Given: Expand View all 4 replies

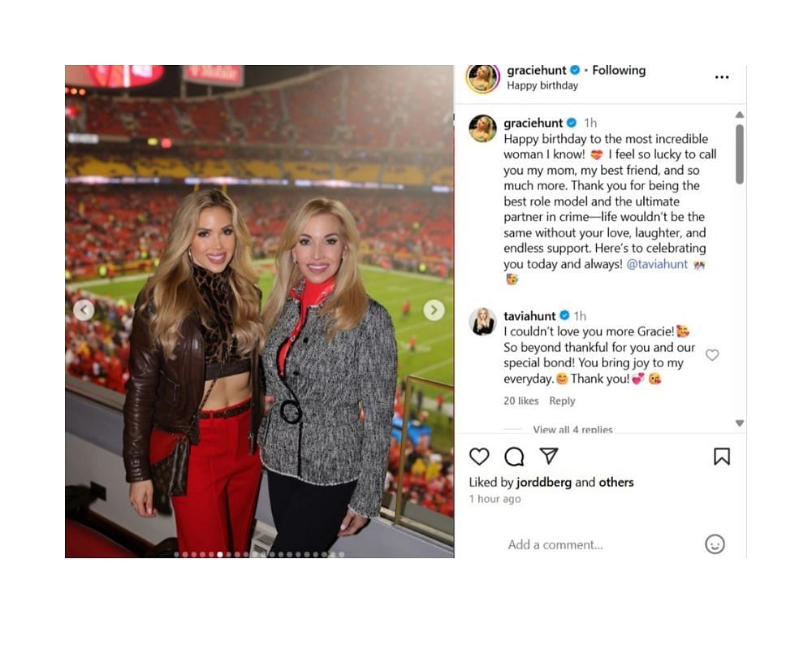Looking at the screenshot, I should (x=572, y=429).
